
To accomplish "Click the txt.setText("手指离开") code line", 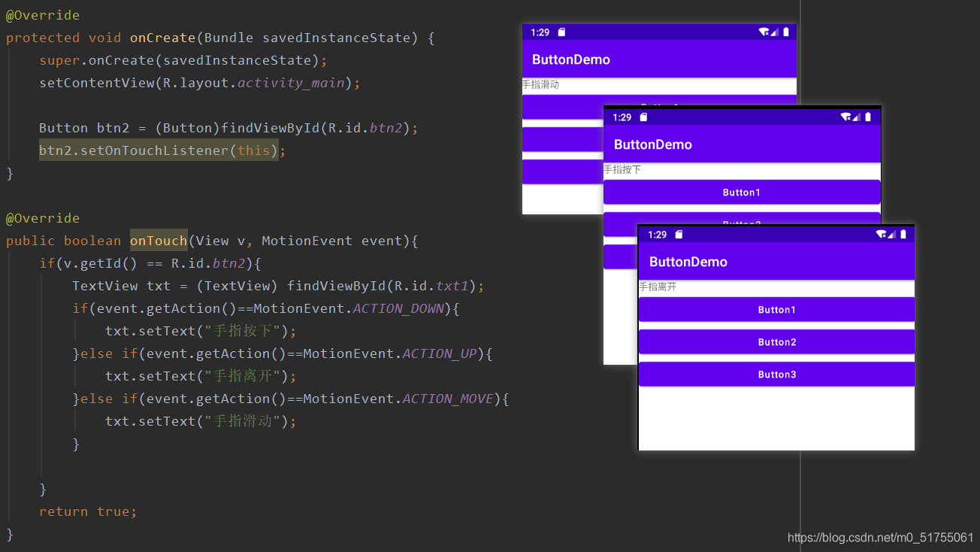I will 201,376.
